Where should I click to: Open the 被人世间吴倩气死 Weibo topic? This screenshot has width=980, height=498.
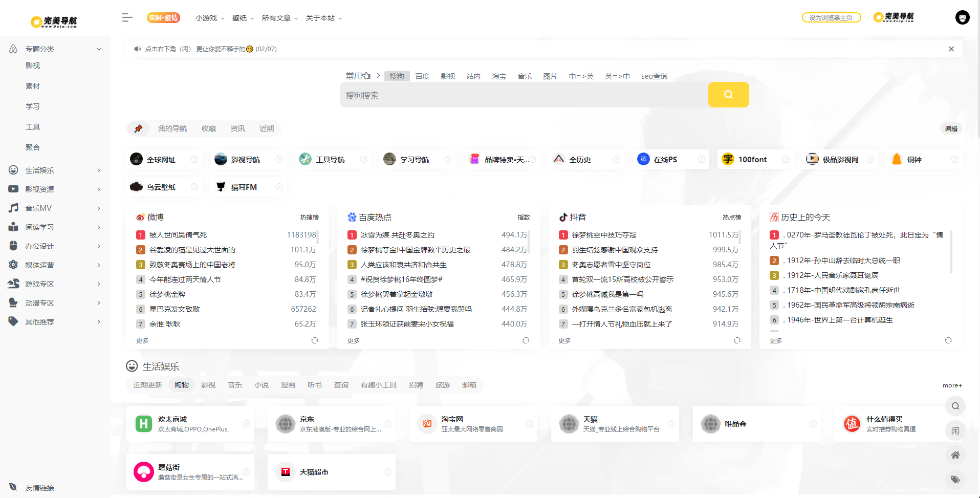[x=178, y=235]
